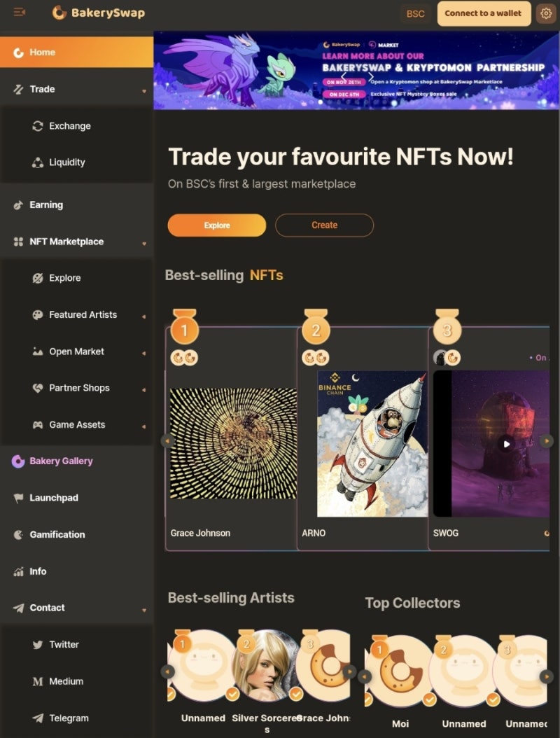Collapse the Contact section arrow

click(x=144, y=610)
